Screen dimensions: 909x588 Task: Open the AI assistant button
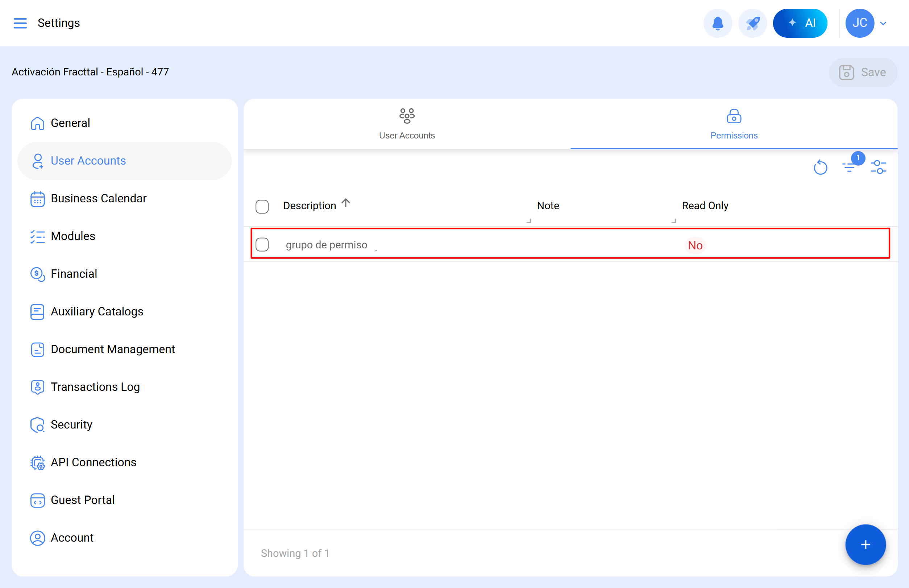800,23
